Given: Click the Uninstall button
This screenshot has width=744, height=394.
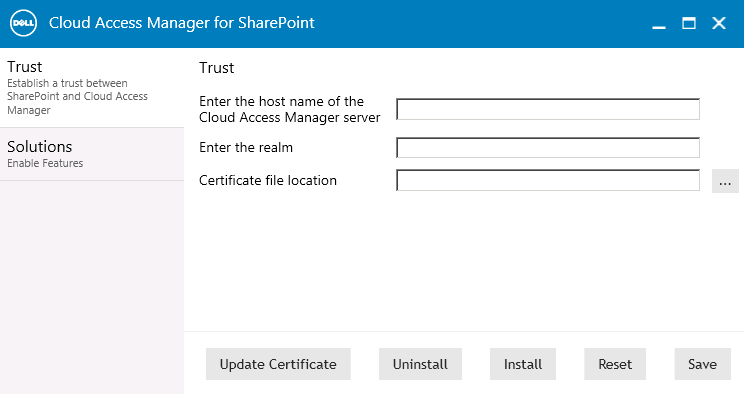Looking at the screenshot, I should (x=420, y=364).
